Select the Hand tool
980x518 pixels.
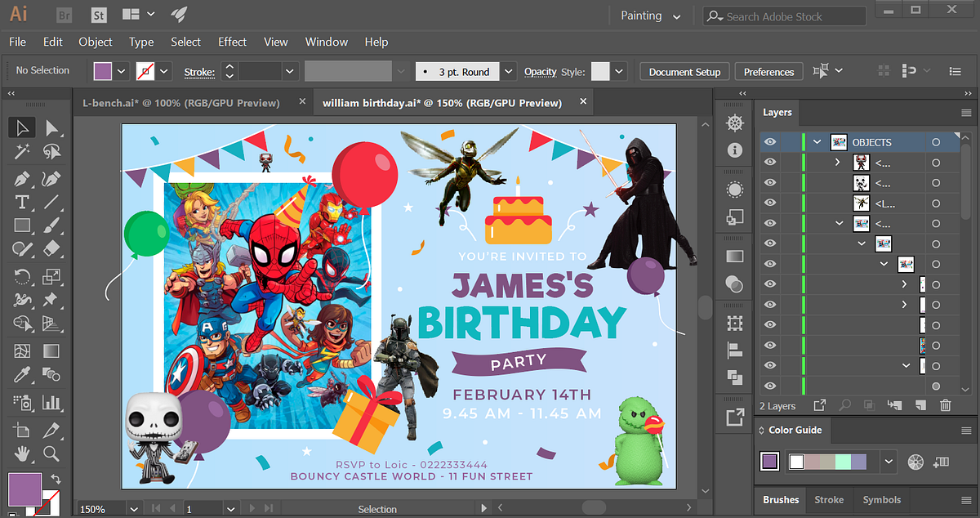(22, 453)
